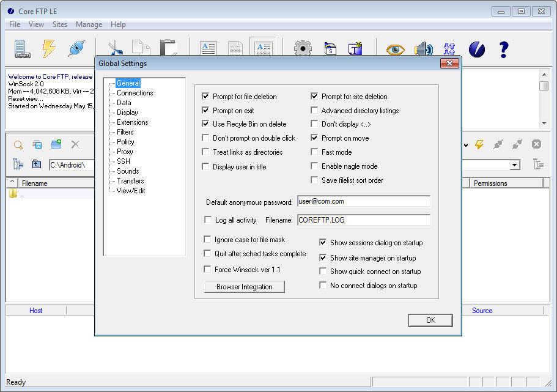Open the Sites menu
Viewport: 557px width, 392px height.
[x=60, y=24]
